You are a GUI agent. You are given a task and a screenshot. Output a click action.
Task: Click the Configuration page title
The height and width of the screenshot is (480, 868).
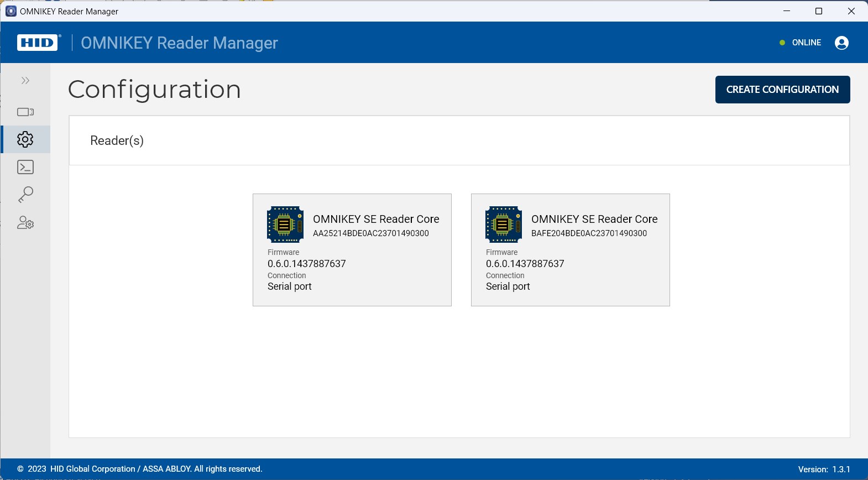155,90
